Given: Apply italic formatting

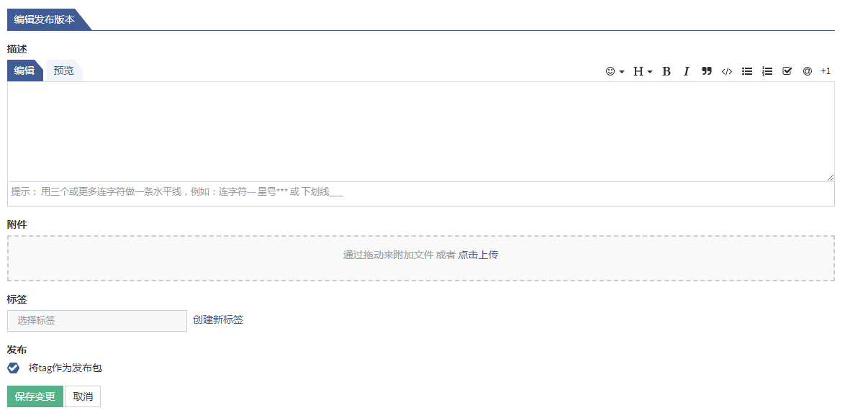Looking at the screenshot, I should (x=687, y=71).
